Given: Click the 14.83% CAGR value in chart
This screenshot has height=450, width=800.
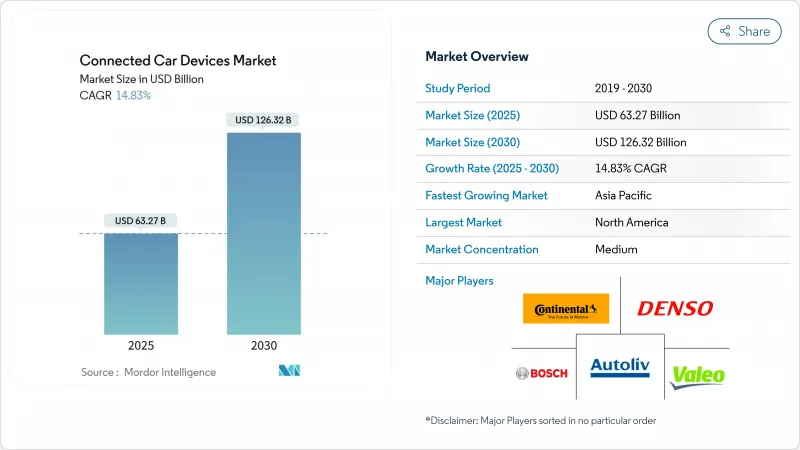Looking at the screenshot, I should 134,94.
